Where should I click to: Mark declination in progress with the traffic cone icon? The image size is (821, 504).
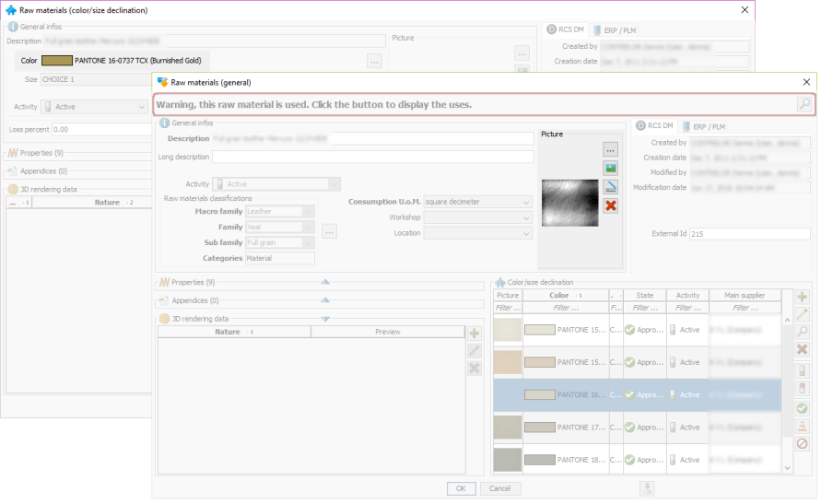click(x=803, y=426)
